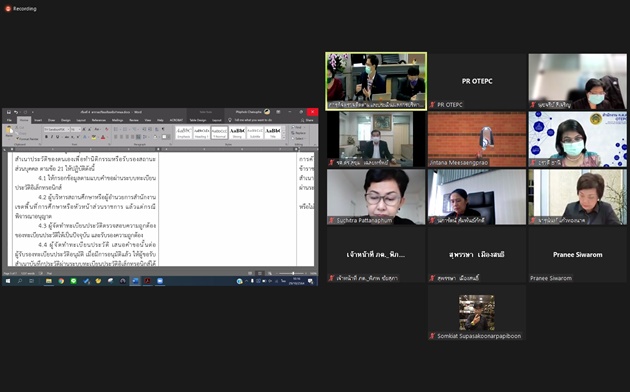Open LINE app from taskbar
The height and width of the screenshot is (392, 630).
(x=74, y=281)
